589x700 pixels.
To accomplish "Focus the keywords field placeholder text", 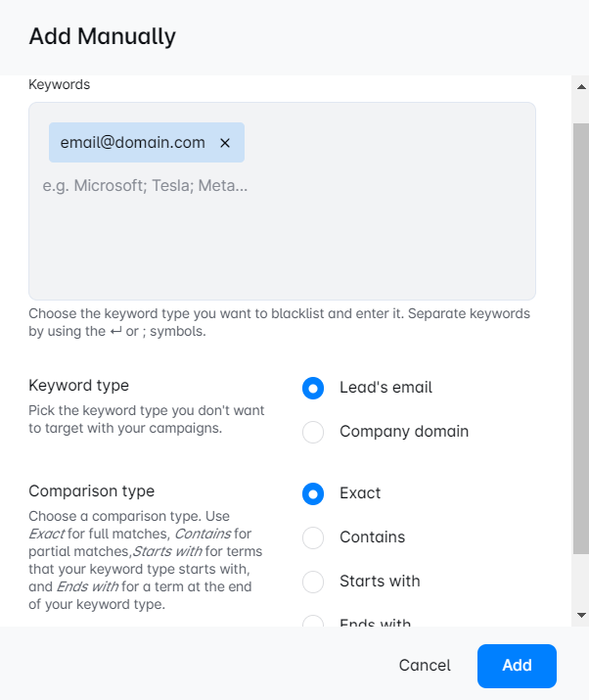I will 145,185.
